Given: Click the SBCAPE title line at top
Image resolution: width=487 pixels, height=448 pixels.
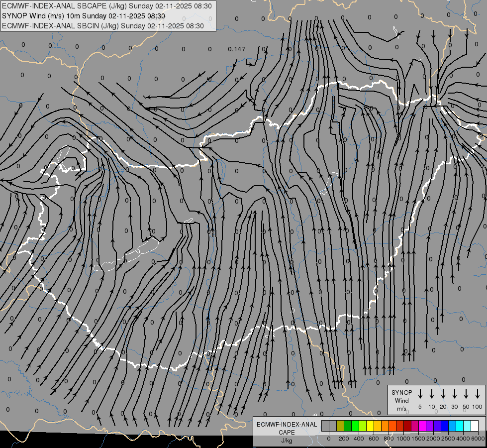Looking at the screenshot, I should point(107,6).
